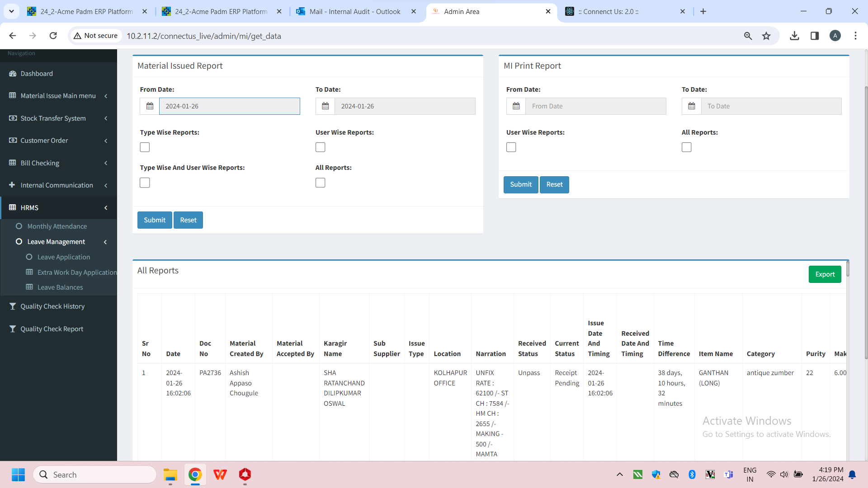Image resolution: width=868 pixels, height=488 pixels.
Task: Export the All Reports table
Action: [825, 274]
